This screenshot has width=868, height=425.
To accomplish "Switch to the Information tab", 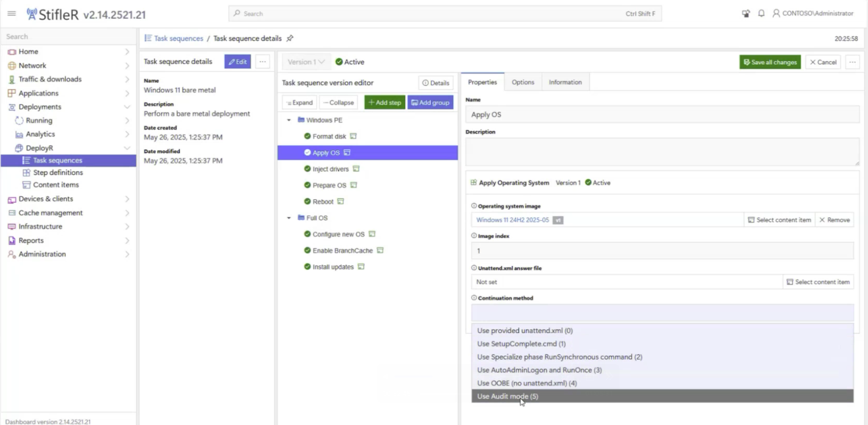I will (x=565, y=82).
